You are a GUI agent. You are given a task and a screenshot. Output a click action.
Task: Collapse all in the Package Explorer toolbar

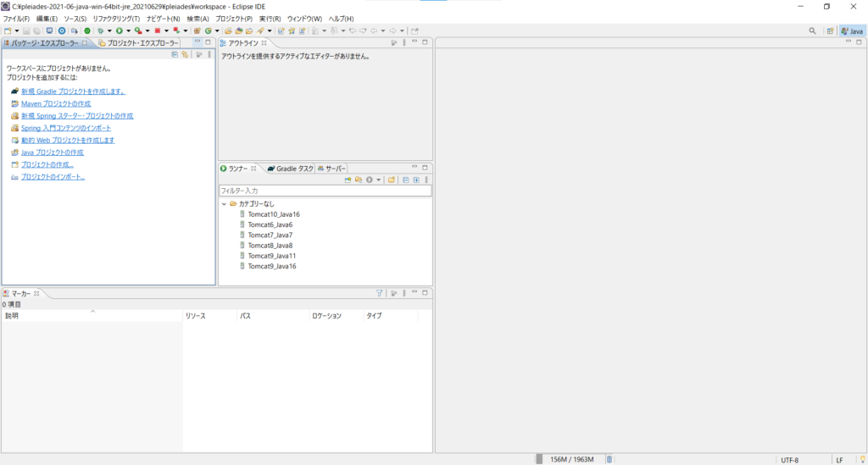tap(175, 54)
